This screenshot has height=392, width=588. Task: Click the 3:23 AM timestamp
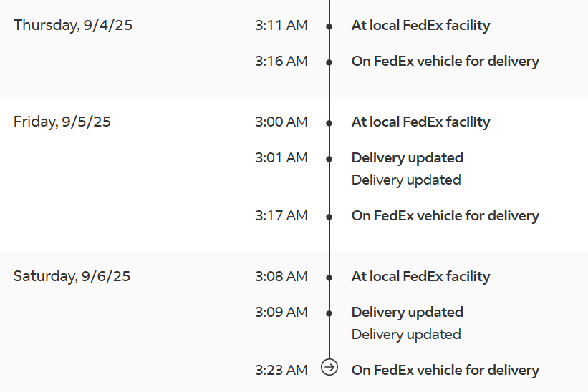[x=281, y=371]
